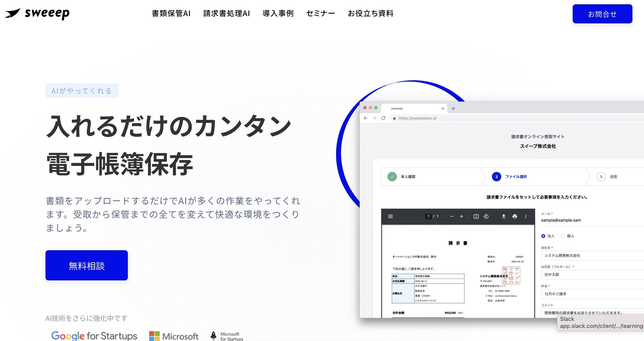This screenshot has height=341, width=644.
Task: Click the sweeepbox.ai address bar
Action: tap(516, 118)
